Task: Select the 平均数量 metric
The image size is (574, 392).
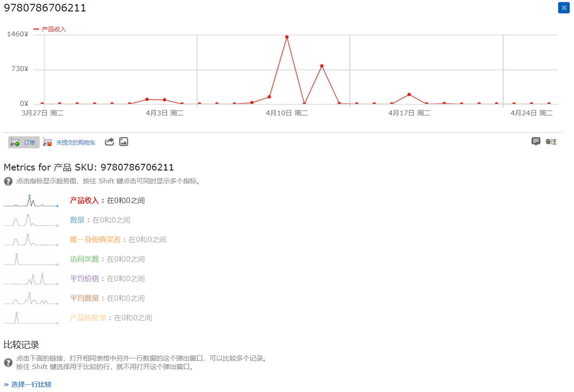Action: (x=84, y=298)
